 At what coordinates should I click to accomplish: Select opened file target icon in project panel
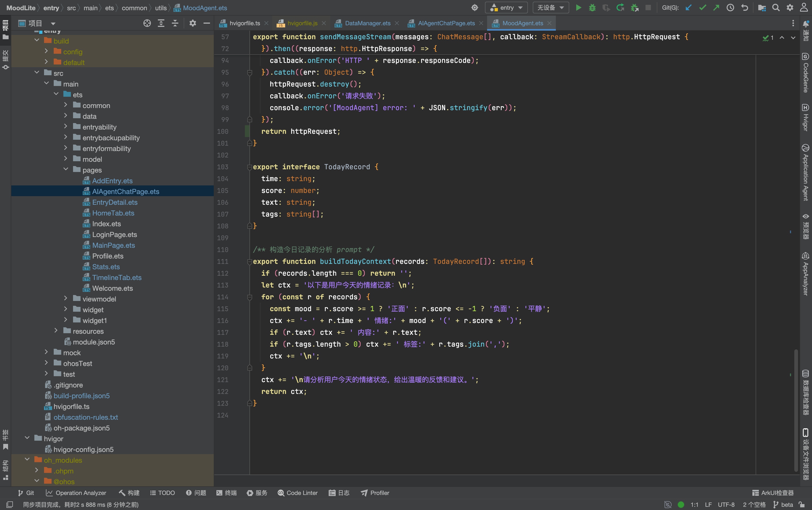tap(147, 23)
